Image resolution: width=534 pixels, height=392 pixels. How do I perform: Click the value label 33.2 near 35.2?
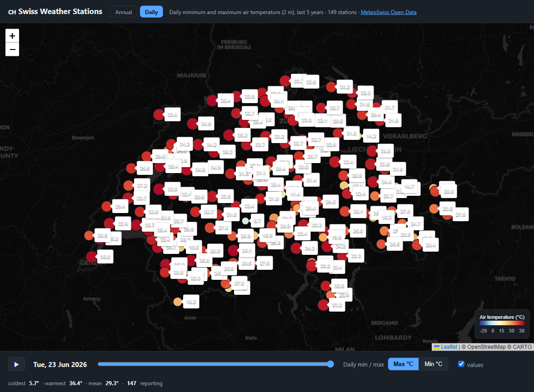279,136
